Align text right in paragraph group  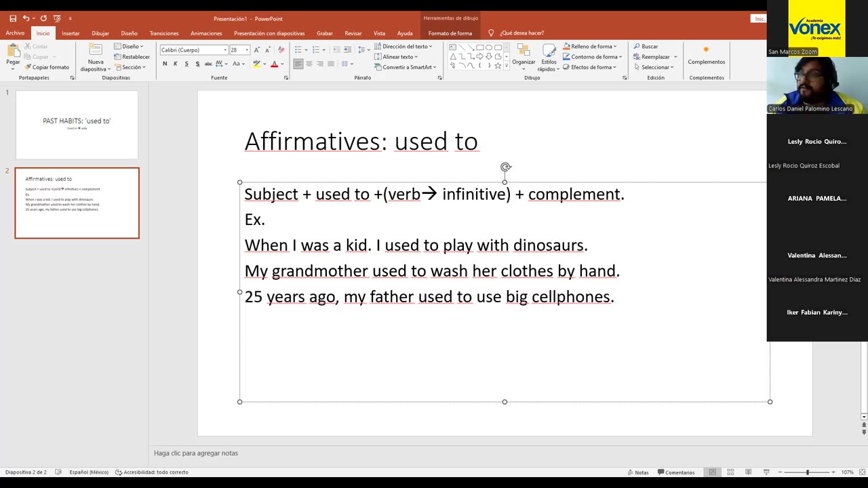320,64
